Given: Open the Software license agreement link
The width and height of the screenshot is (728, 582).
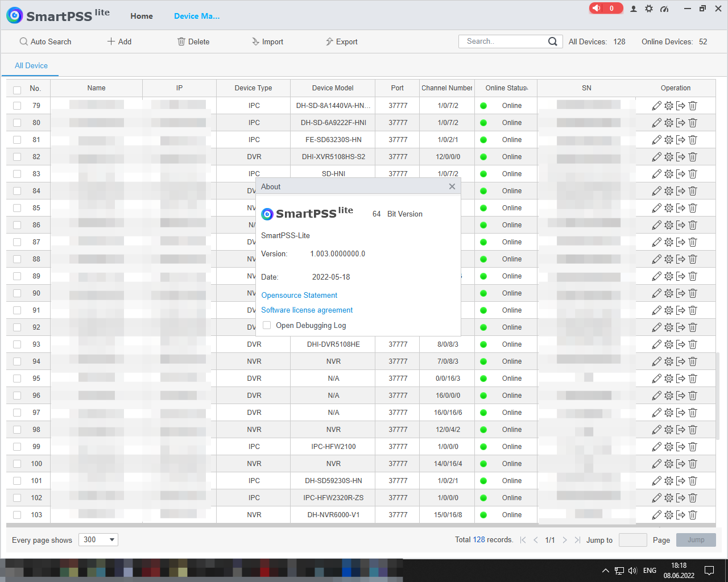Looking at the screenshot, I should (x=307, y=310).
